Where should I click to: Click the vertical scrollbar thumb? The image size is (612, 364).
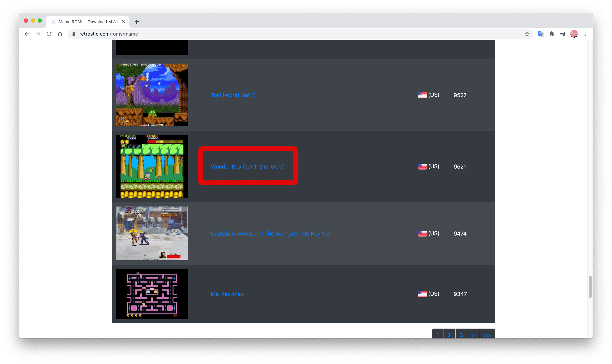pyautogui.click(x=590, y=287)
